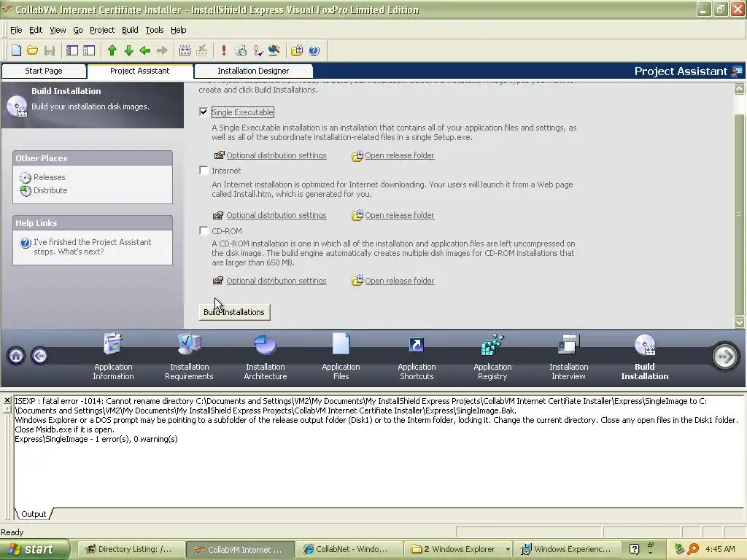This screenshot has height=560, width=747.
Task: Open the Project menu
Action: 102,30
